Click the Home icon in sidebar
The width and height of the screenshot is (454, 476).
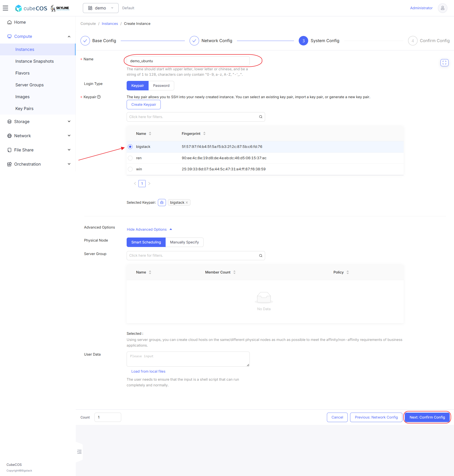(9, 22)
